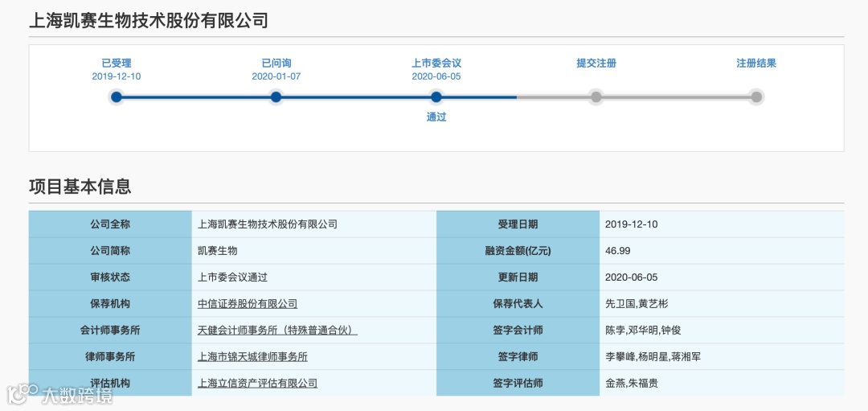Click the 签字律师 header cell
This screenshot has width=868, height=411.
click(518, 357)
